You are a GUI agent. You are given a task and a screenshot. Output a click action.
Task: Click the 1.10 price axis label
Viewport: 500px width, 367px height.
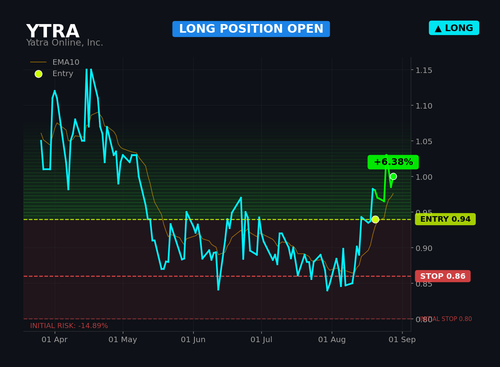424,106
